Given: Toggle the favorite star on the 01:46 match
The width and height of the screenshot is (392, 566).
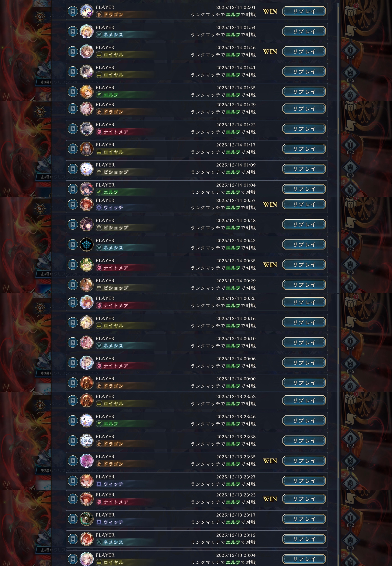Looking at the screenshot, I should 73,52.
